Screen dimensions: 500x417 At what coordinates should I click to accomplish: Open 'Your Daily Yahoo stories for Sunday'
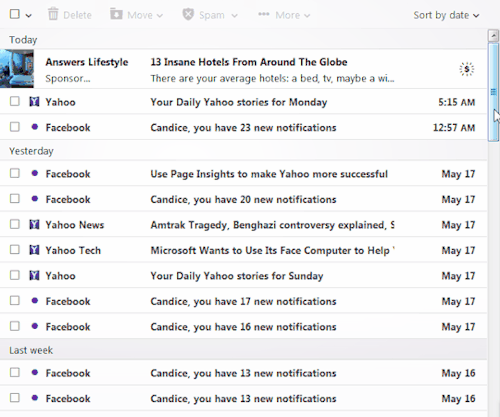point(237,276)
